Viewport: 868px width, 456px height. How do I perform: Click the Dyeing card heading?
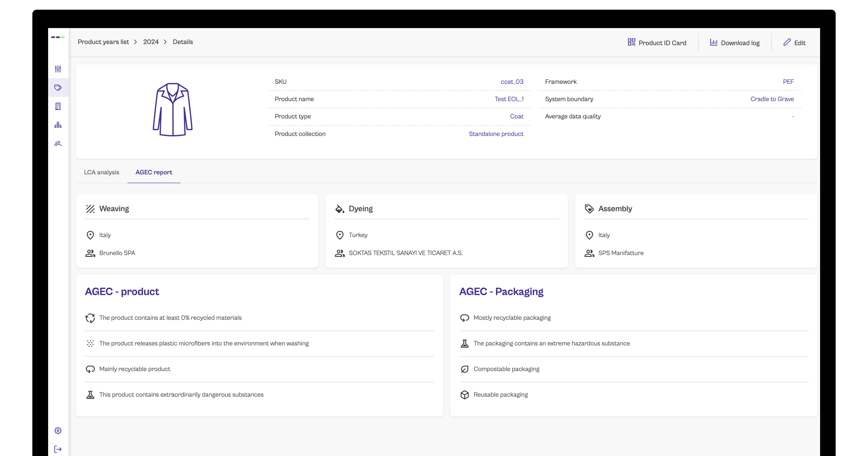coord(361,209)
